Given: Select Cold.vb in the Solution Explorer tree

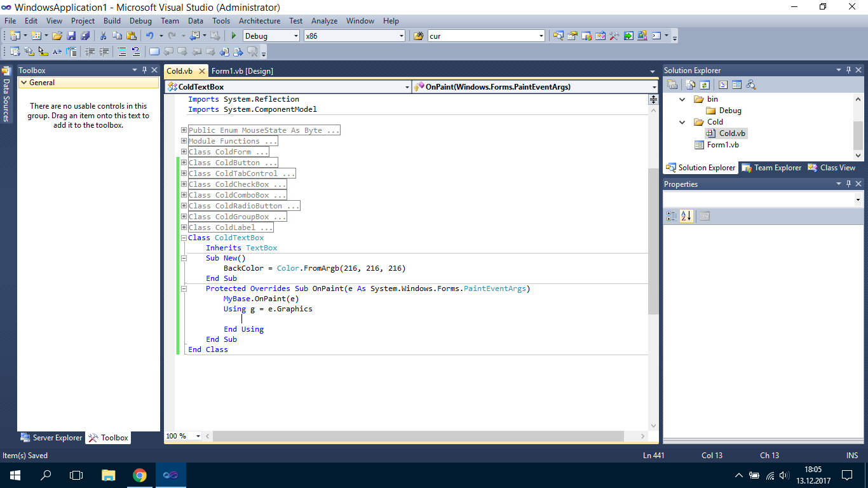Looking at the screenshot, I should point(732,133).
